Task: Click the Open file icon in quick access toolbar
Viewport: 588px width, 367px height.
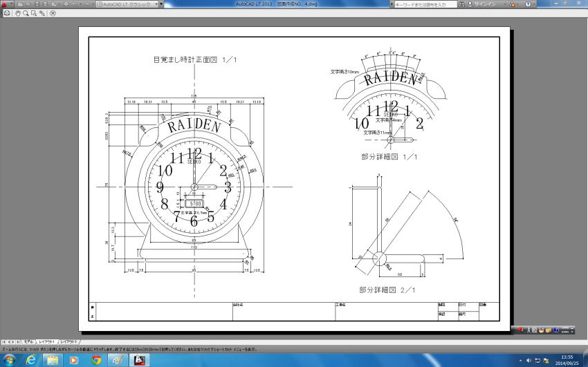Action: pyautogui.click(x=28, y=4)
